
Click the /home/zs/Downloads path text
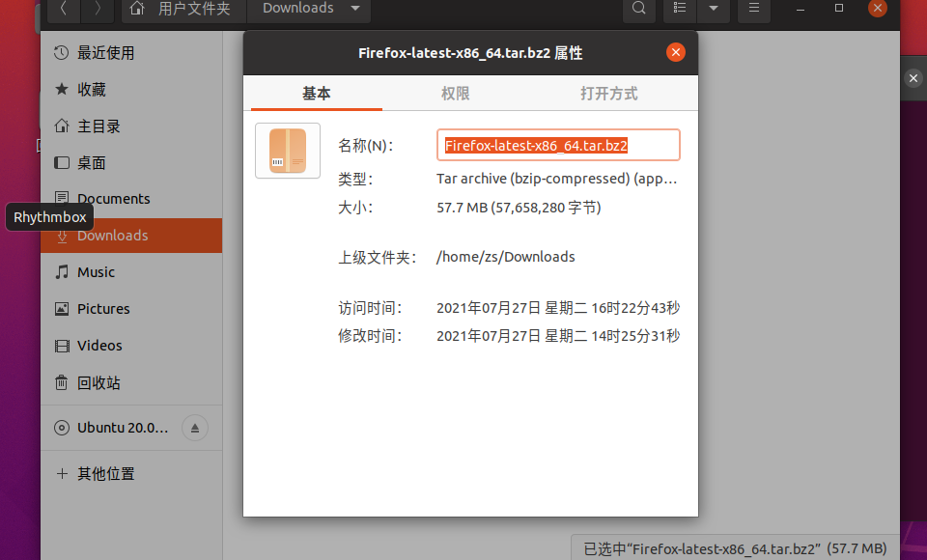tap(505, 257)
